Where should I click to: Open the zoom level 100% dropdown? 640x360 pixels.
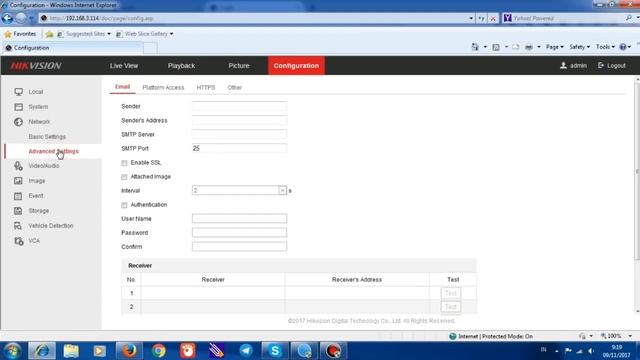(x=630, y=336)
